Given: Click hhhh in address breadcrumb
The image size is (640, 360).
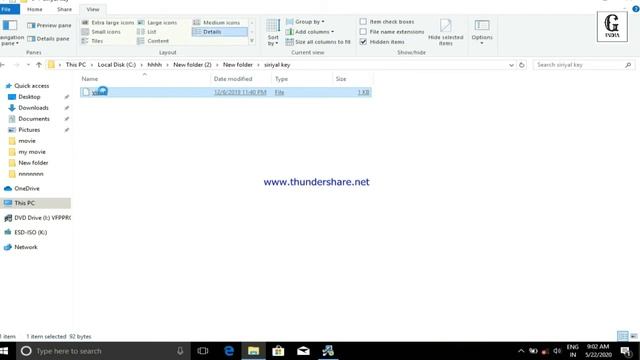Looking at the screenshot, I should click(x=155, y=65).
